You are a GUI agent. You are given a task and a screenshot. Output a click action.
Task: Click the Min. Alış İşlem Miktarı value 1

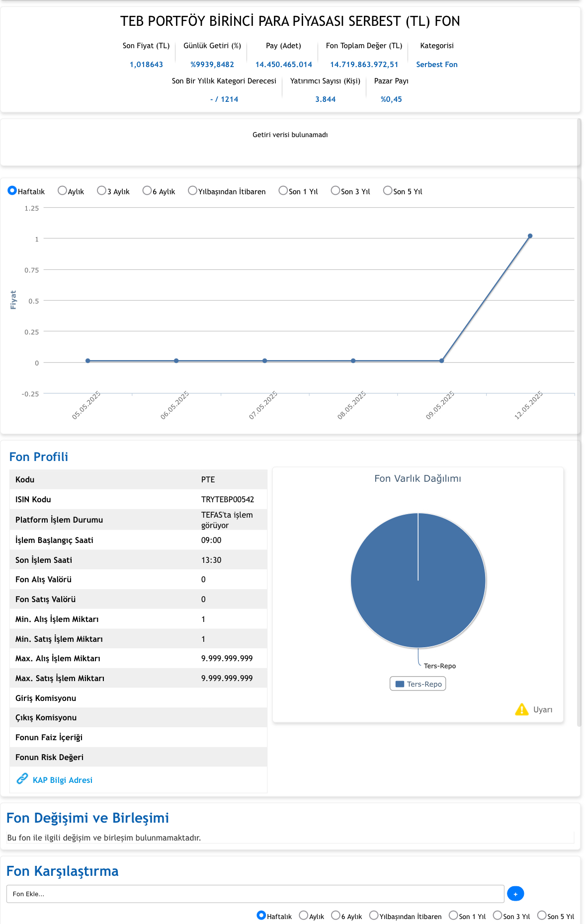(x=203, y=619)
